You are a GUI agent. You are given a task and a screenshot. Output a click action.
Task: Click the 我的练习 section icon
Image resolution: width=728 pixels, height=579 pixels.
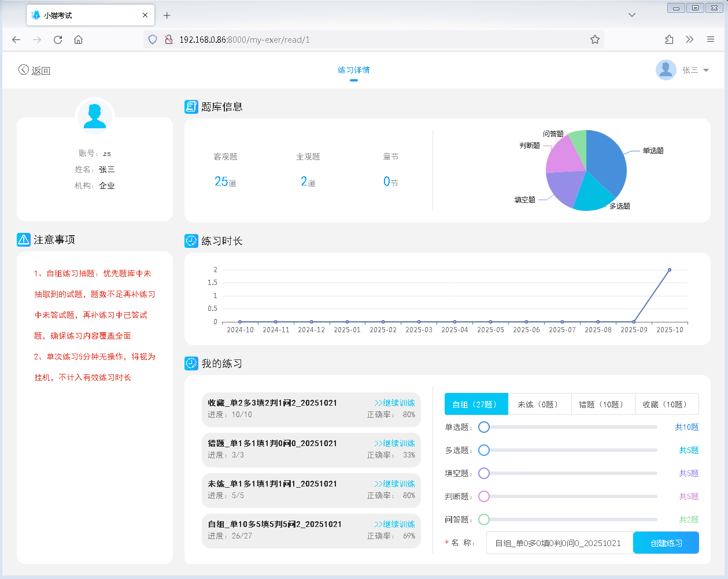click(191, 363)
